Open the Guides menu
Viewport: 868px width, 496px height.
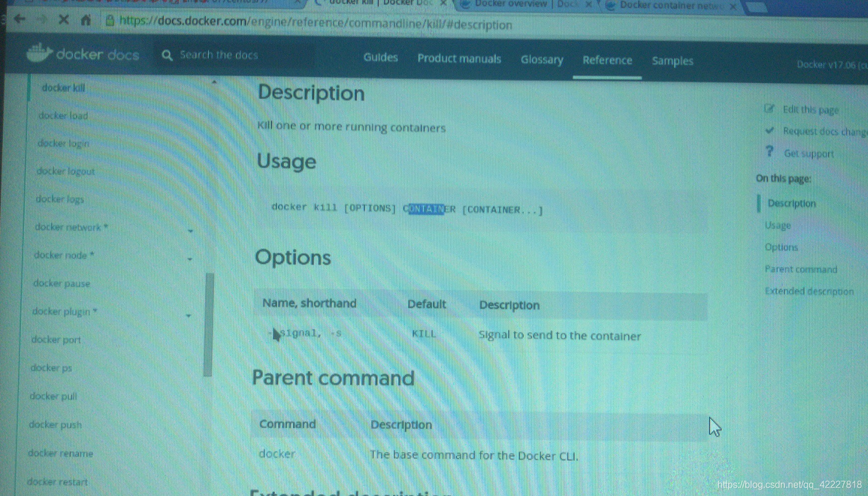381,57
